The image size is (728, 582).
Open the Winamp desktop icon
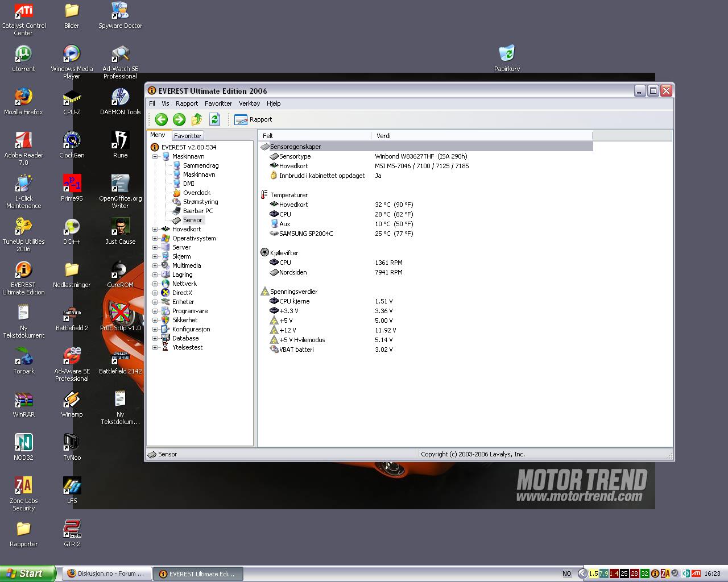pos(72,404)
